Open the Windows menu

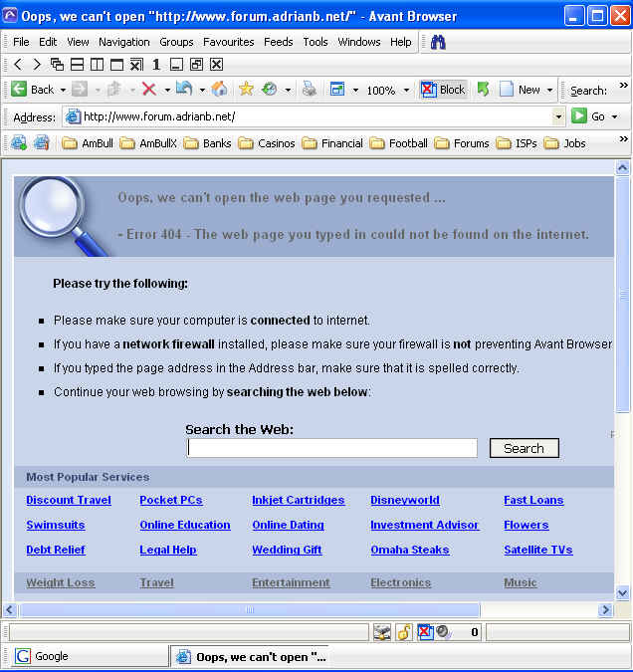click(x=359, y=42)
